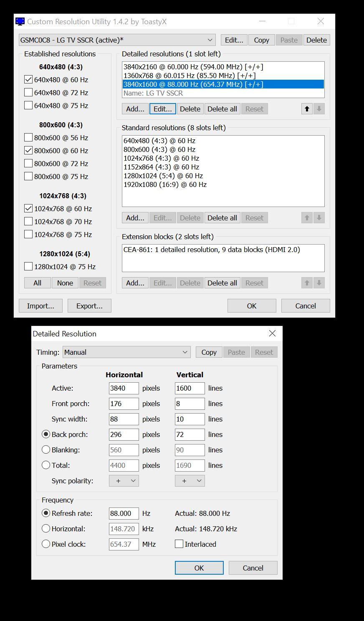Viewport: 364px width, 621px height.
Task: Click Edit... next to display selector
Action: [234, 40]
